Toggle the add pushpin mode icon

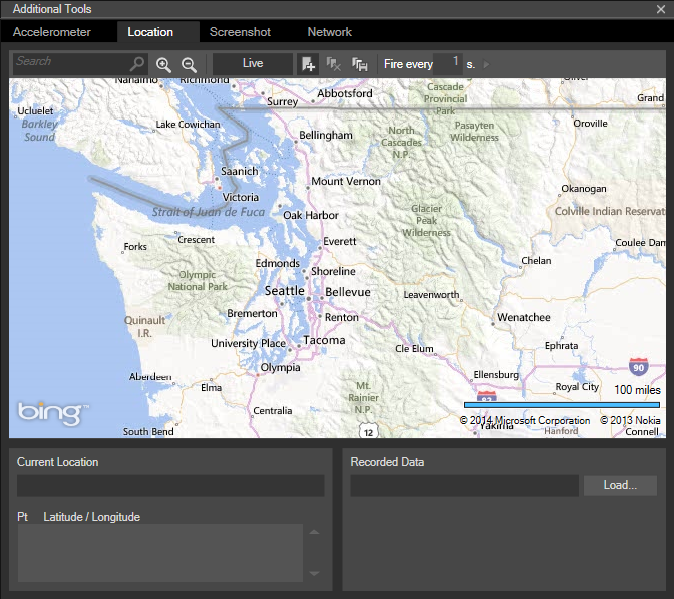[x=308, y=64]
